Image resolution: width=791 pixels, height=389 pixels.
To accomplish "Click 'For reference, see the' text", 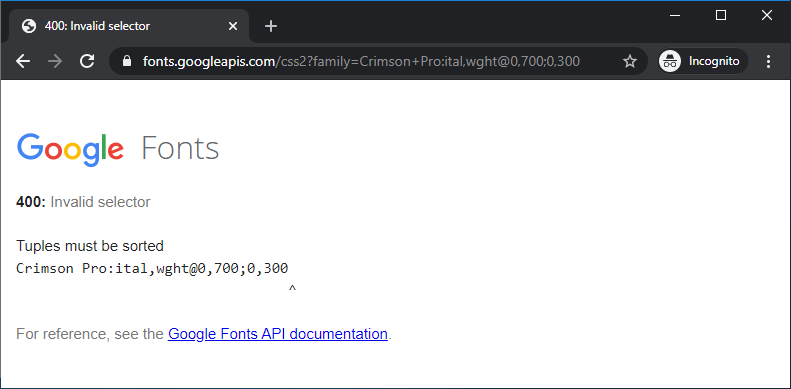I will click(90, 334).
